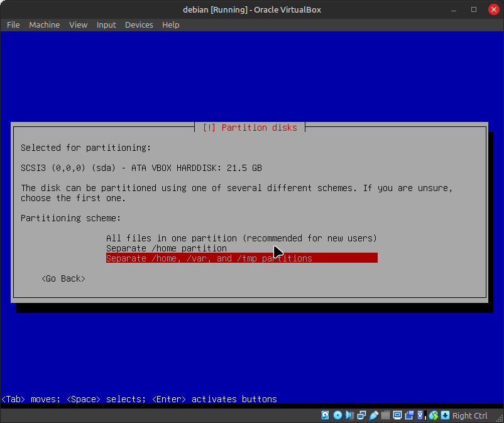Click the mouse integration status icon

[x=433, y=415]
